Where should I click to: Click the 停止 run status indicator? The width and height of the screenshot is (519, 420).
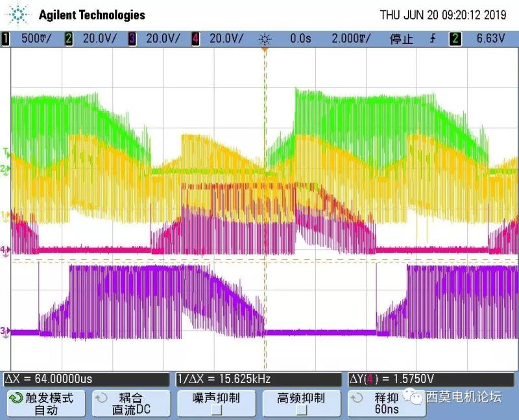401,39
